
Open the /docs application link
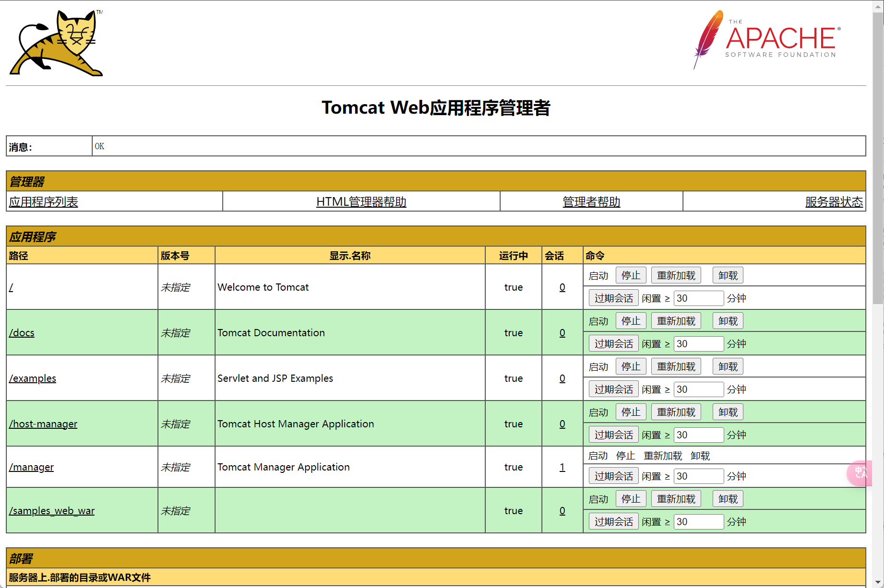pyautogui.click(x=22, y=333)
